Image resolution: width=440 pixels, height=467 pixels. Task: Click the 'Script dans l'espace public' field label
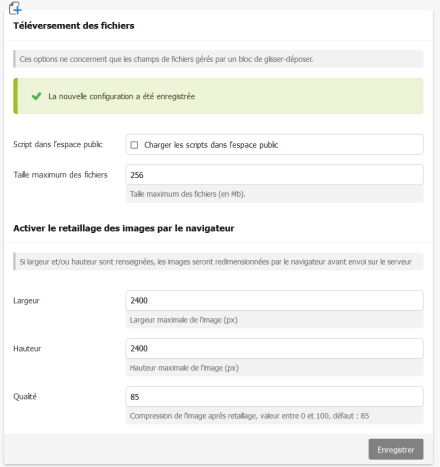point(58,144)
